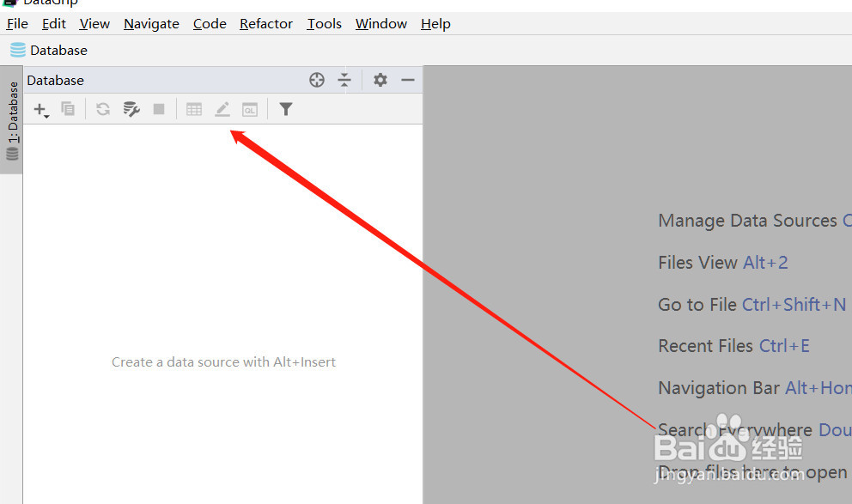Open Data Source Properties wrench icon
This screenshot has height=504, width=852.
tap(131, 109)
